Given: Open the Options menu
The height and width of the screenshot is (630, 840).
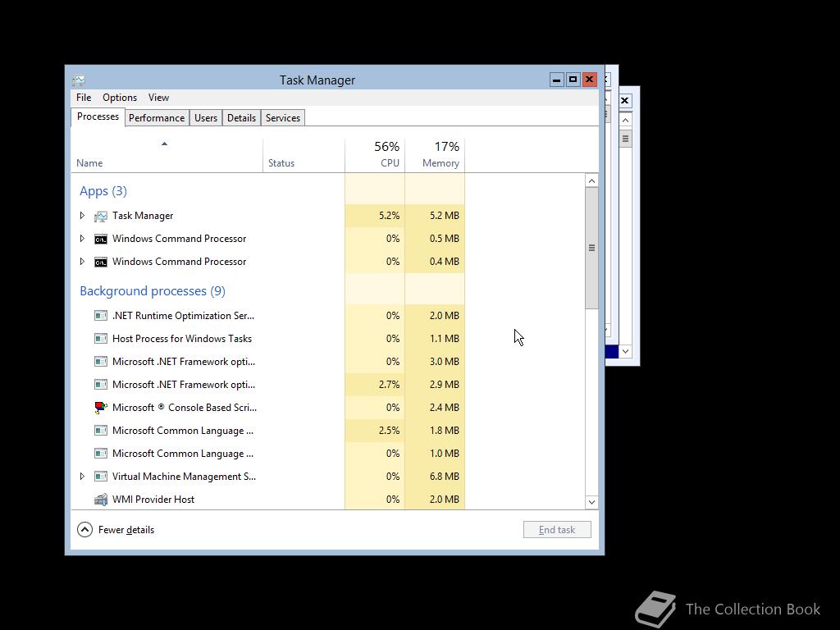Looking at the screenshot, I should point(120,98).
